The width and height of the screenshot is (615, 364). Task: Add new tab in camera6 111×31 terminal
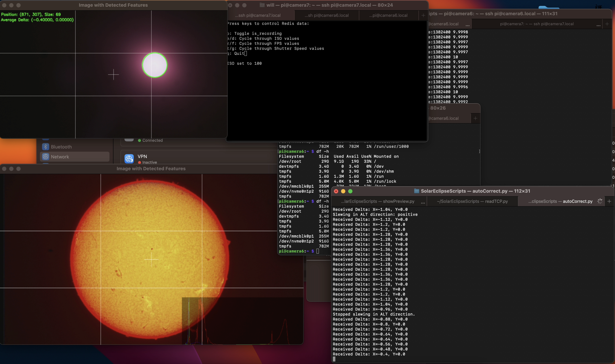click(607, 24)
